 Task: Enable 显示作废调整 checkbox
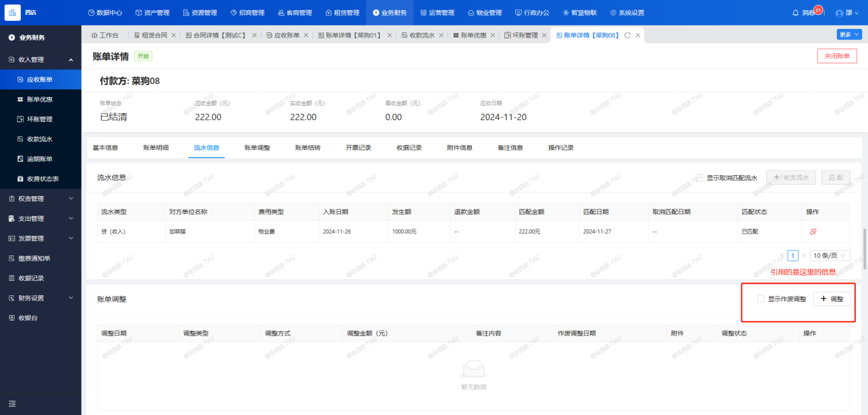click(761, 299)
